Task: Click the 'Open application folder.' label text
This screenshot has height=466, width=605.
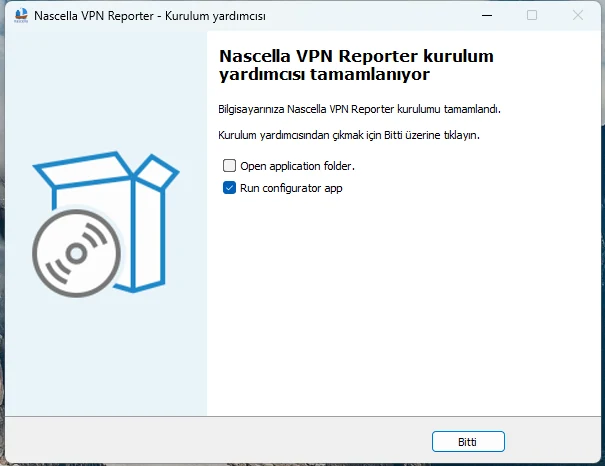Action: (x=297, y=166)
